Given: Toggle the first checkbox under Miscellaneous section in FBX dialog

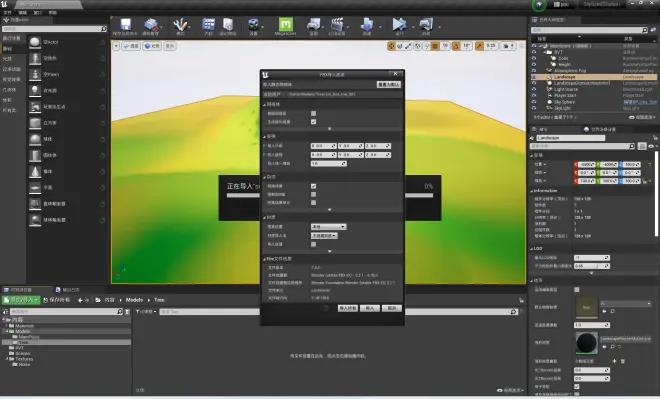Looking at the screenshot, I should [x=313, y=186].
